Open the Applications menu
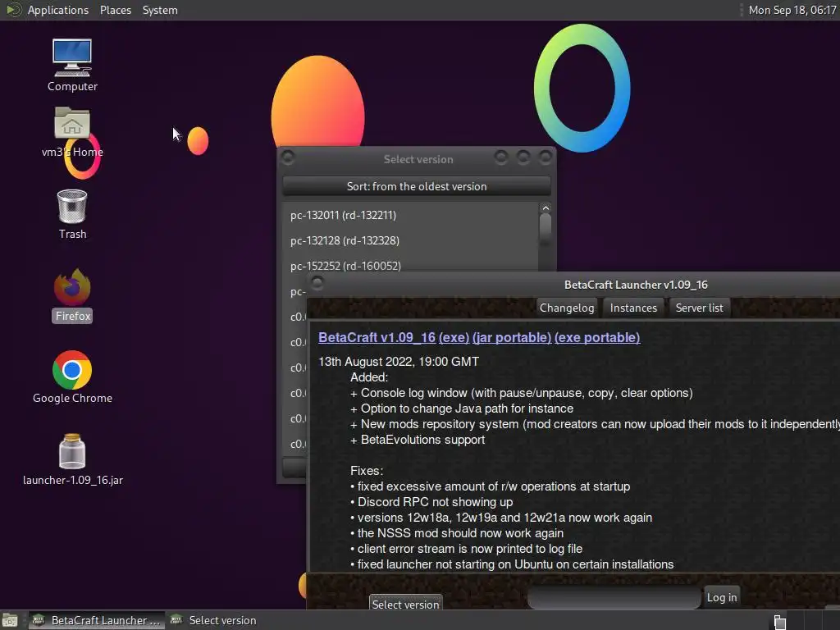The height and width of the screenshot is (630, 840). tap(58, 10)
